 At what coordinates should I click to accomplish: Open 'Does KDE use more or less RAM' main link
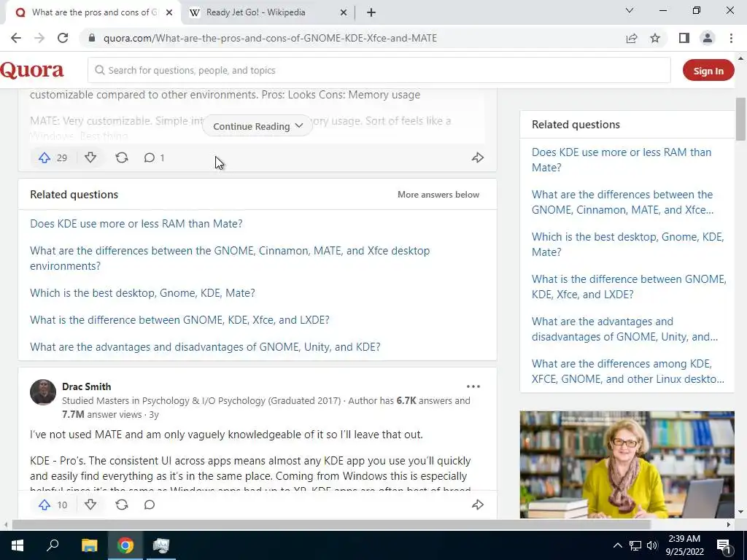[x=136, y=224]
